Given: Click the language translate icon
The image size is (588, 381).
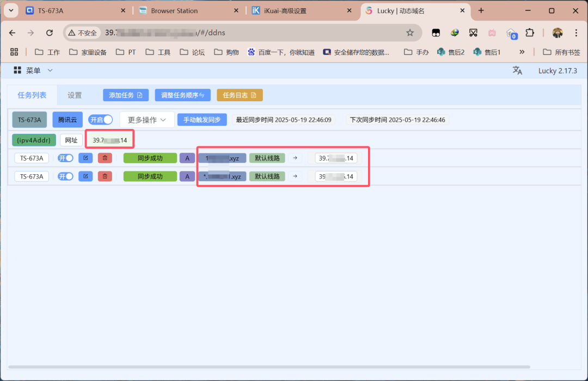Looking at the screenshot, I should [517, 71].
